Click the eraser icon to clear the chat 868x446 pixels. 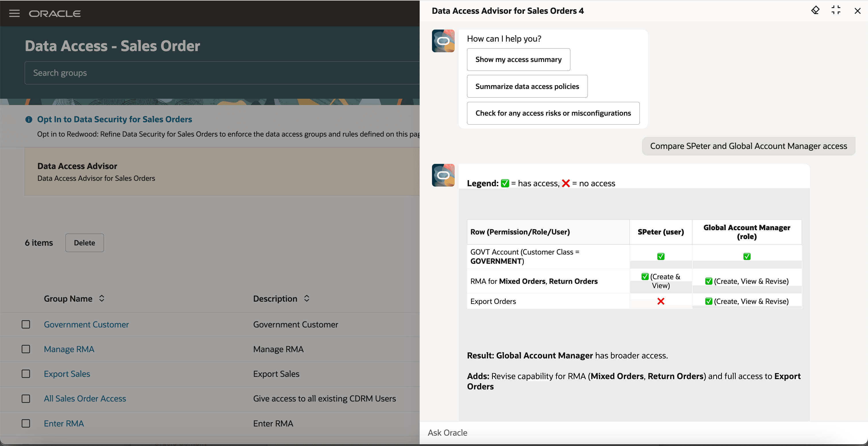click(x=815, y=10)
